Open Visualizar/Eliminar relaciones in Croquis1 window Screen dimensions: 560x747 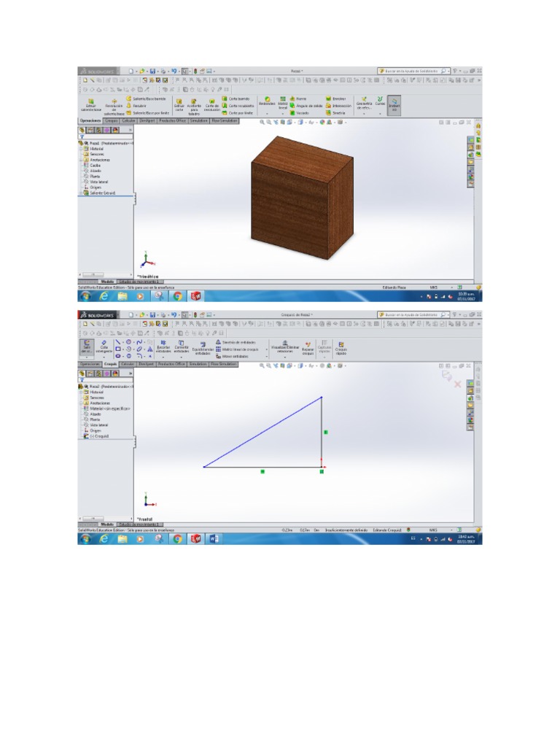285,347
